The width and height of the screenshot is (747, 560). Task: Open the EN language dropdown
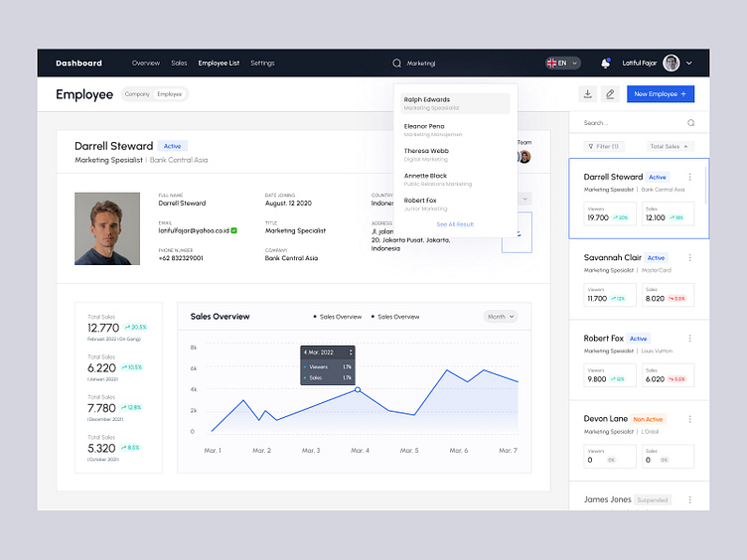563,63
